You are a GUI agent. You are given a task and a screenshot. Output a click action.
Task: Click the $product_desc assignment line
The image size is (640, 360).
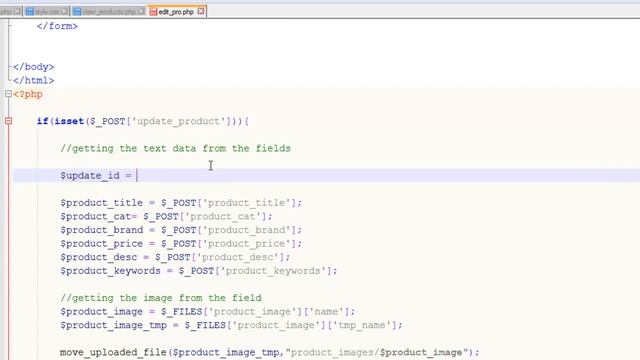click(176, 257)
